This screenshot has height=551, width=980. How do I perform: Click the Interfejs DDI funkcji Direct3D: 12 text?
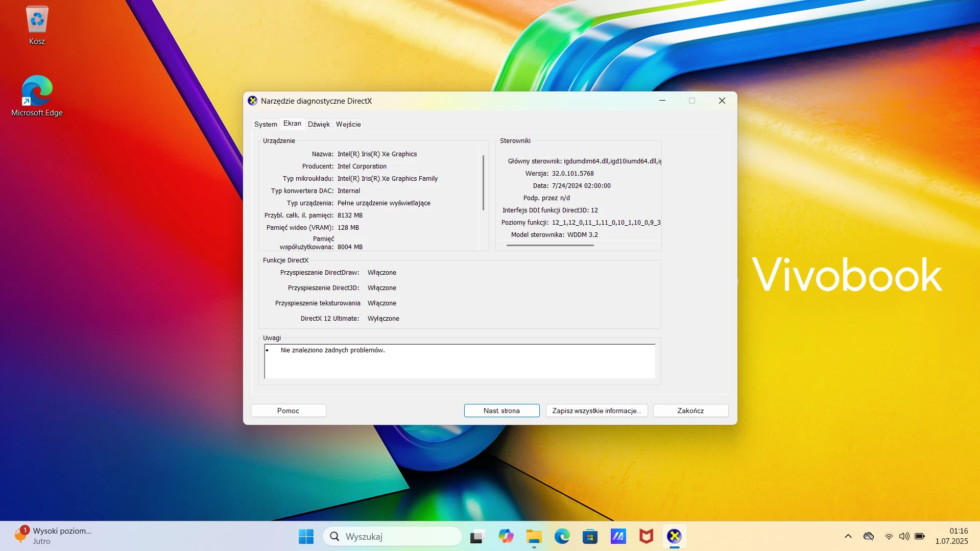click(x=550, y=210)
